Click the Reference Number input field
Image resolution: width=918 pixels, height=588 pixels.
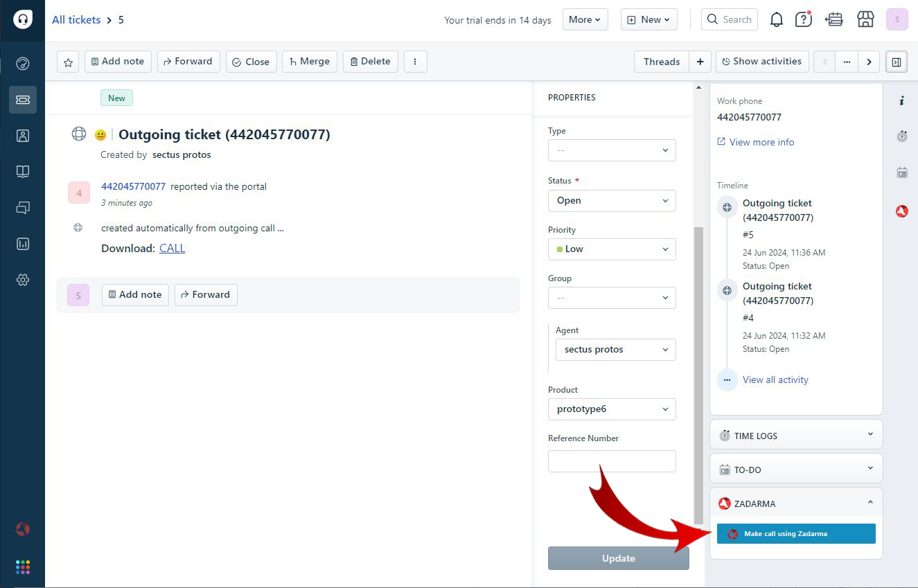[611, 461]
